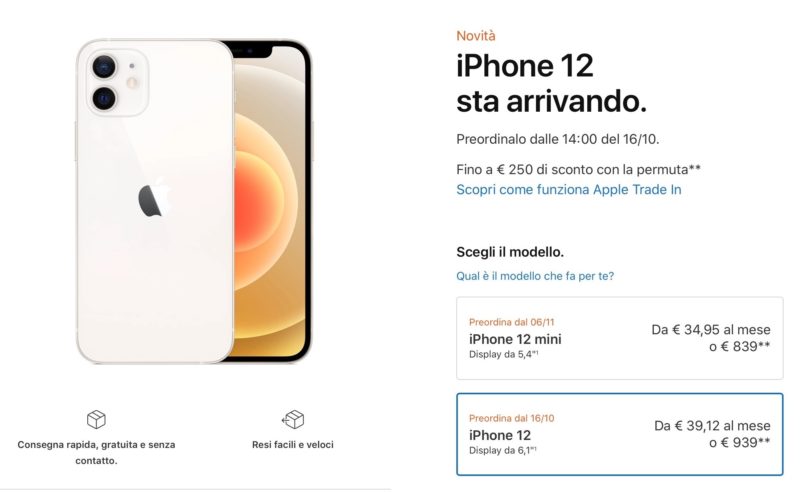Click the iPhone front display with orange wallpaper
This screenshot has width=800, height=492.
(272, 201)
